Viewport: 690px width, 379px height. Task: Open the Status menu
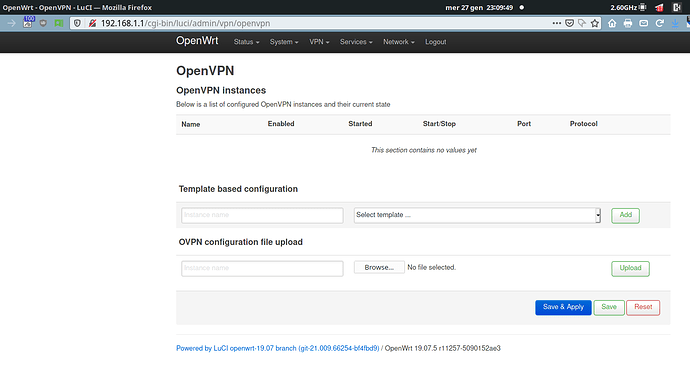point(246,42)
